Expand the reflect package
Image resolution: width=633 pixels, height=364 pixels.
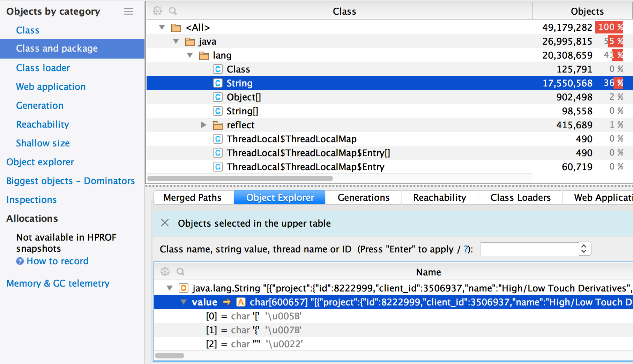(204, 125)
